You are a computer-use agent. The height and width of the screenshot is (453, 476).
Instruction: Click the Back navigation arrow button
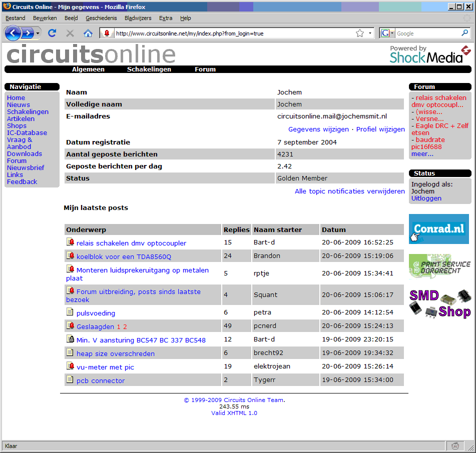(x=13, y=33)
